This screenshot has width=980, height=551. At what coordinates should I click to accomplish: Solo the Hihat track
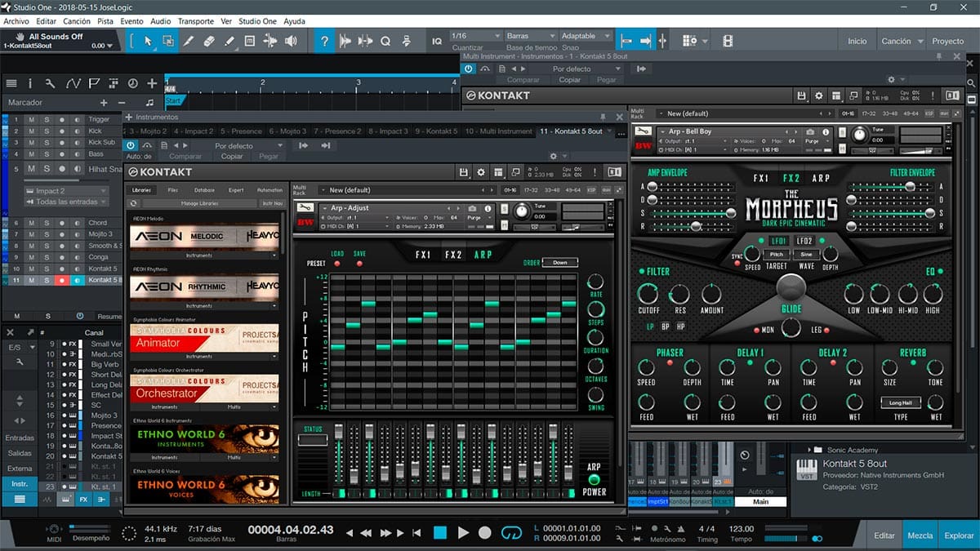coord(47,169)
